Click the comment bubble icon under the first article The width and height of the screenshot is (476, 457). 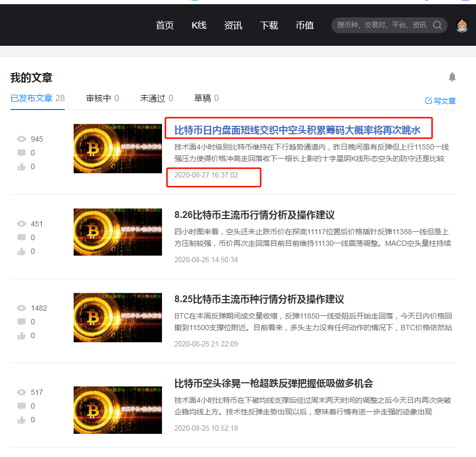coord(21,153)
